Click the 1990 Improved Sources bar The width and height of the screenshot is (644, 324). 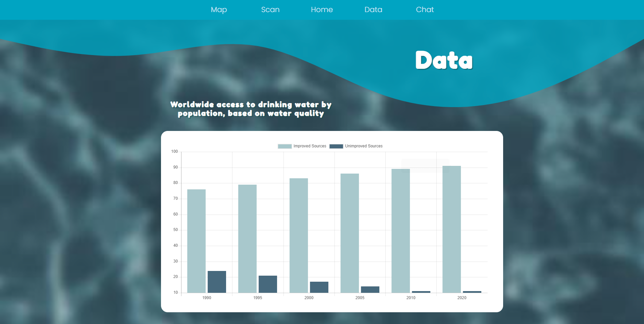tap(197, 241)
